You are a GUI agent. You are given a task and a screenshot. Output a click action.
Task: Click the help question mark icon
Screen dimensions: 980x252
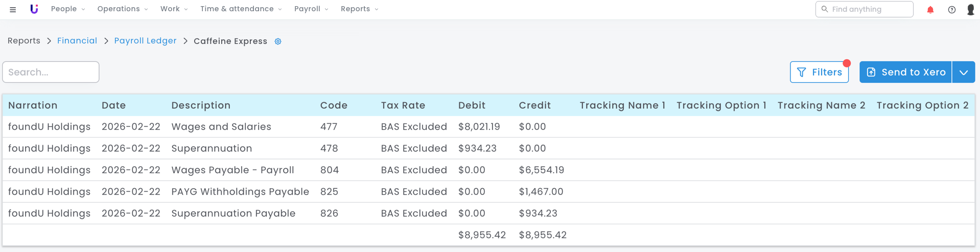pyautogui.click(x=951, y=10)
